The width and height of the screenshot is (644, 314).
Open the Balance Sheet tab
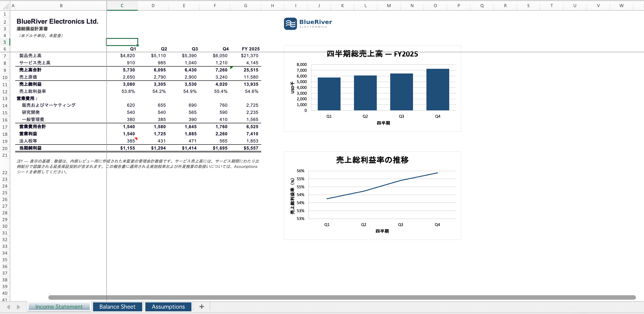117,306
